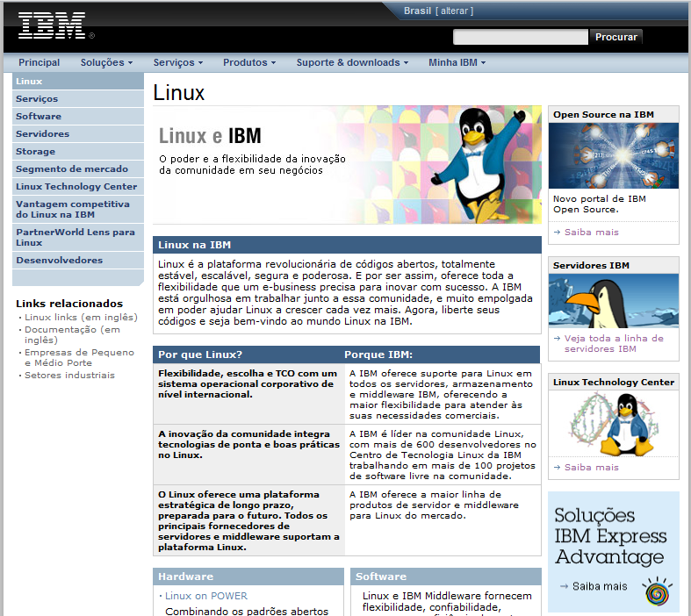Follow Linux links (em inglês) link
The image size is (691, 616).
[x=81, y=317]
